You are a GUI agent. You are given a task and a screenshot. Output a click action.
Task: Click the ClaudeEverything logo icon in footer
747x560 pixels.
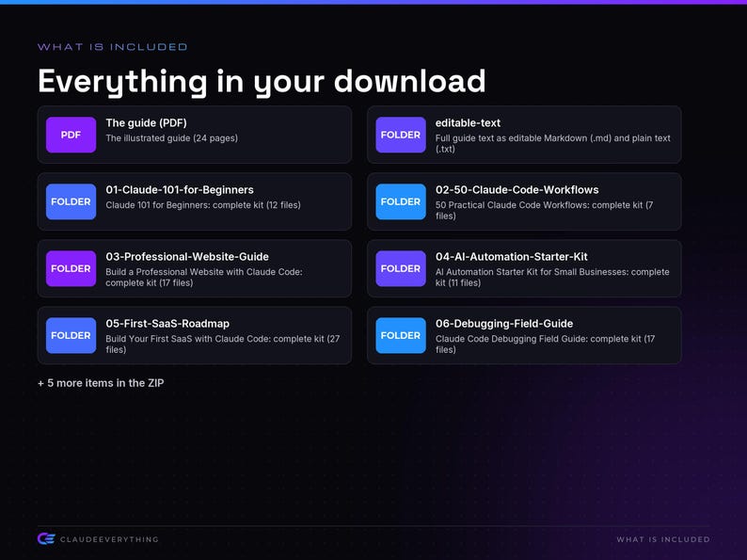46,539
